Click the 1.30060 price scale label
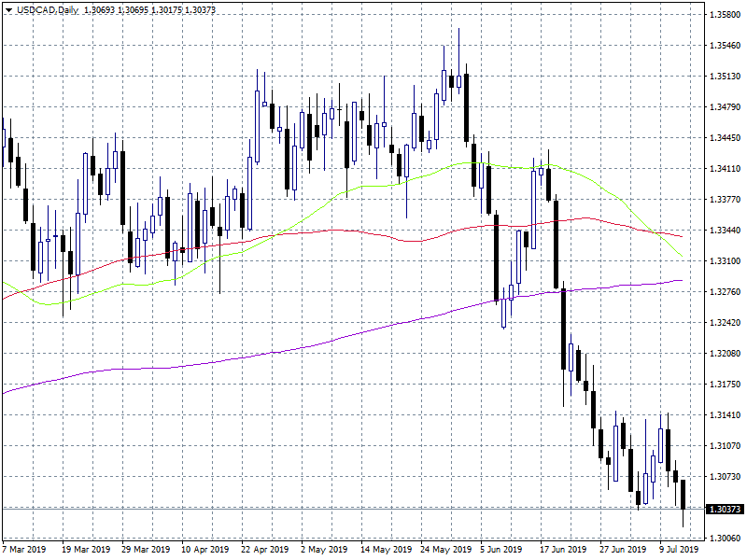The height and width of the screenshot is (560, 747). (725, 539)
